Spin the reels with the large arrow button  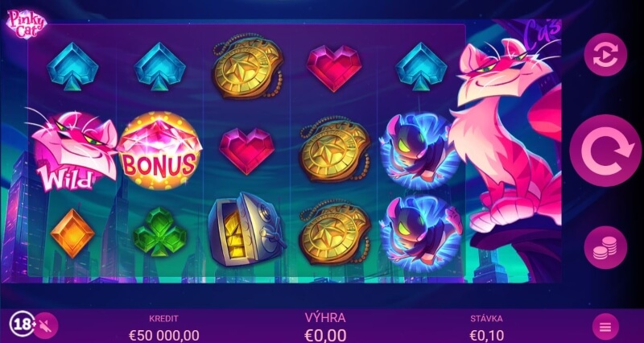[x=605, y=151]
